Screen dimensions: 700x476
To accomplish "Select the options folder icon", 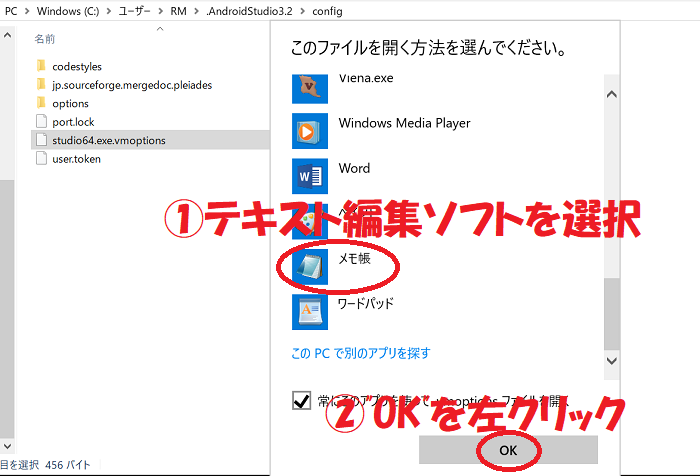I will tap(41, 103).
